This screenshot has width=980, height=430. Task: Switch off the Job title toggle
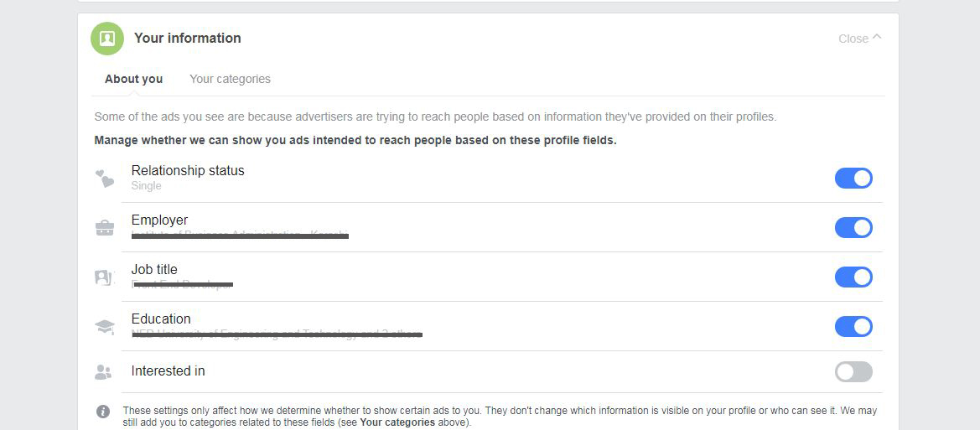(853, 277)
